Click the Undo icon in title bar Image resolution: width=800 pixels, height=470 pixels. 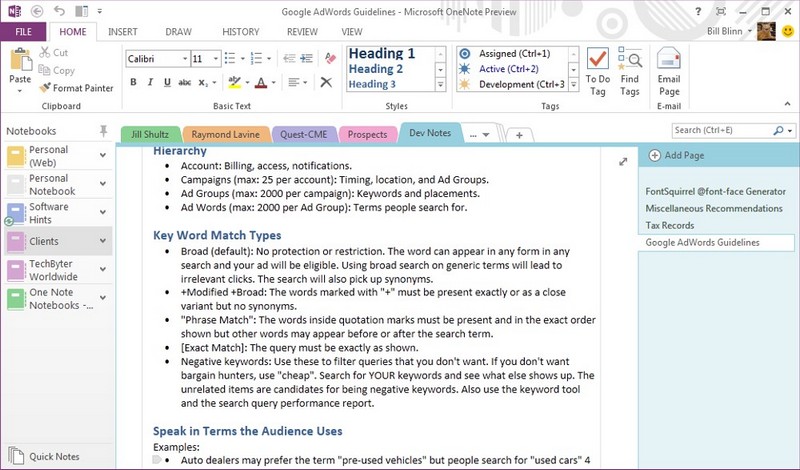[x=59, y=11]
